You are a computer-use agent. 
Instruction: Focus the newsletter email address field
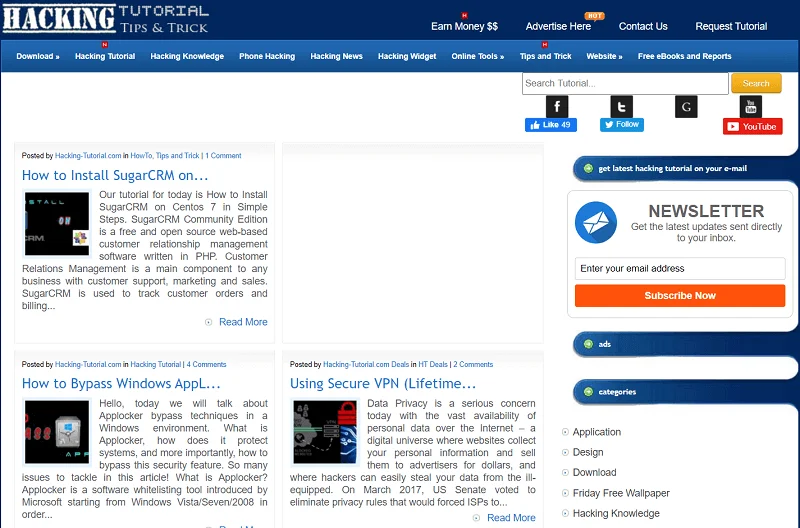680,268
